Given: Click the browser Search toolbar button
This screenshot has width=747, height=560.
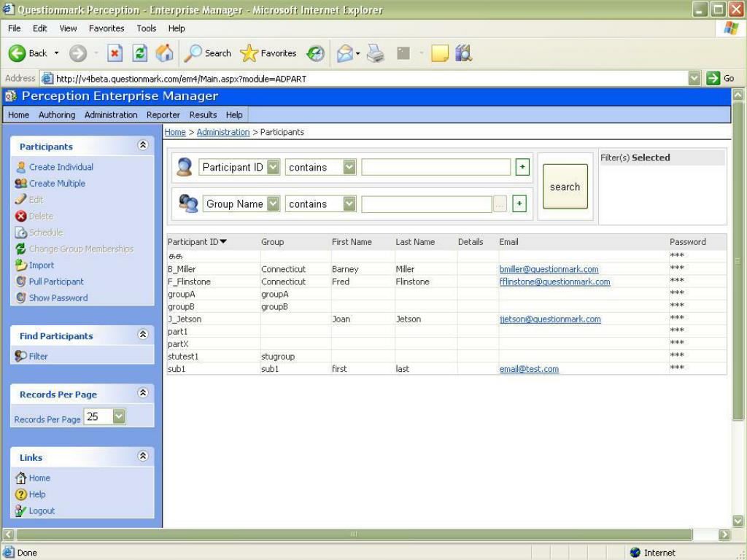Looking at the screenshot, I should [208, 53].
